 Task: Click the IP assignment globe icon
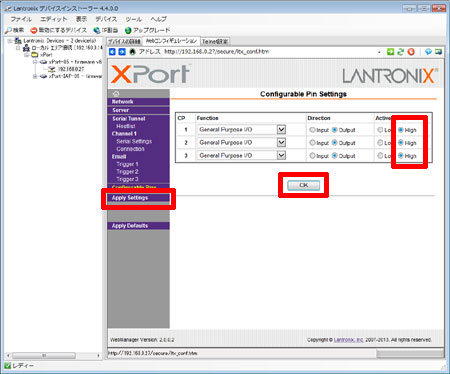click(97, 30)
